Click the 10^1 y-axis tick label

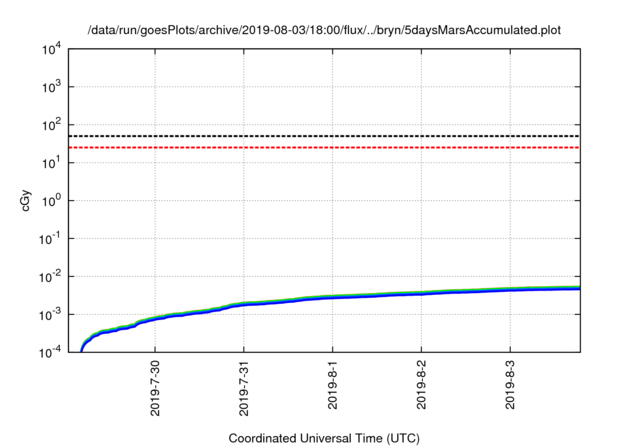(52, 163)
